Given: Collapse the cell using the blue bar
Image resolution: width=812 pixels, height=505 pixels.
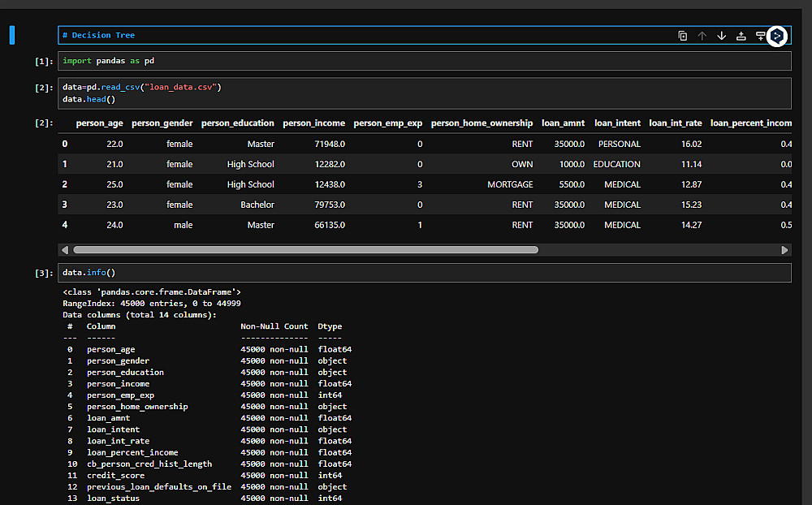Looking at the screenshot, I should (12, 35).
